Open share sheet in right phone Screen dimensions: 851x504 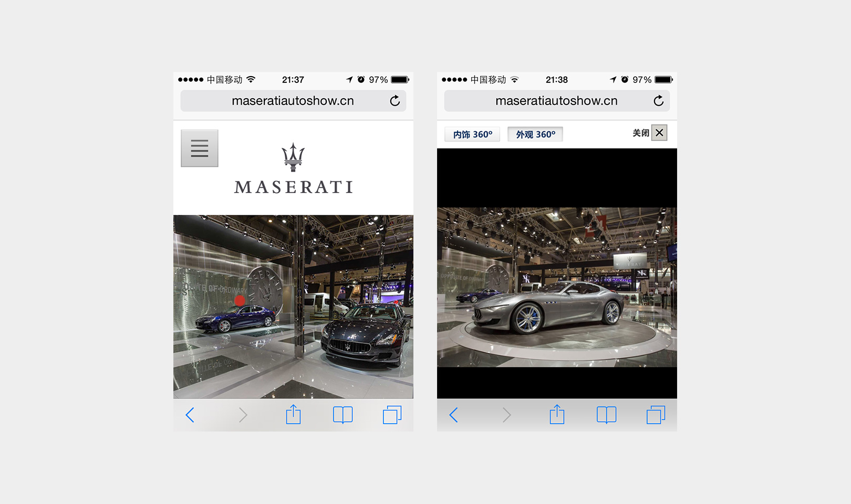pos(557,414)
